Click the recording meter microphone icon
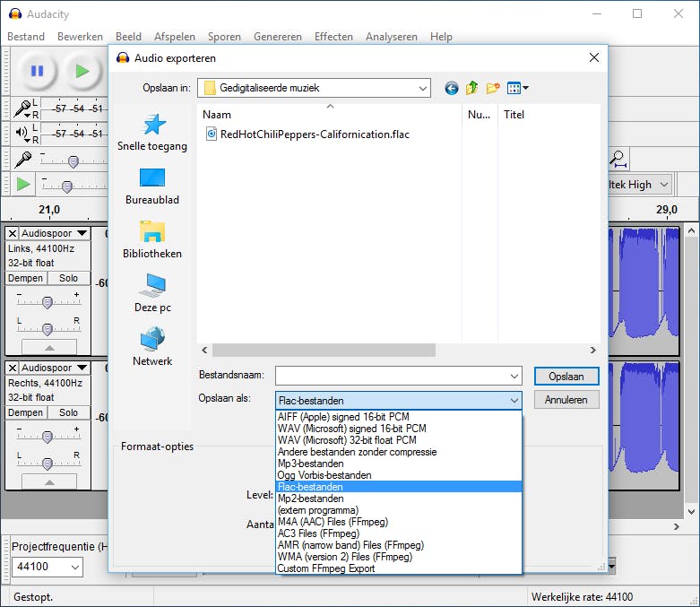This screenshot has width=700, height=607. (x=22, y=108)
